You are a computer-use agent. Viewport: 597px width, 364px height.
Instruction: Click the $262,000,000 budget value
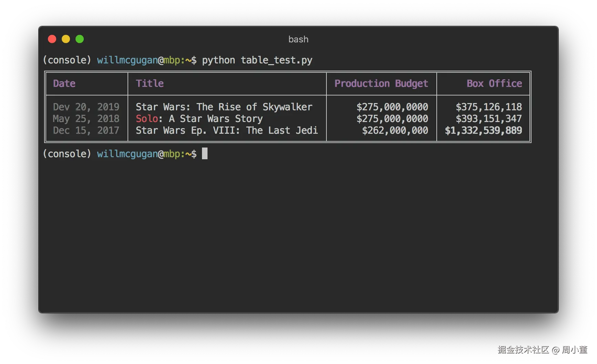pyautogui.click(x=395, y=130)
